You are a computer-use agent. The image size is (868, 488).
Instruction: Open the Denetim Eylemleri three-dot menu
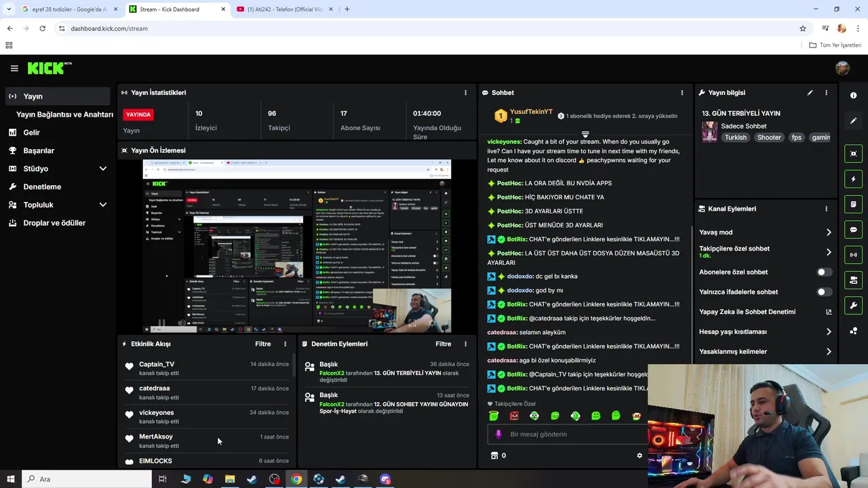(465, 344)
